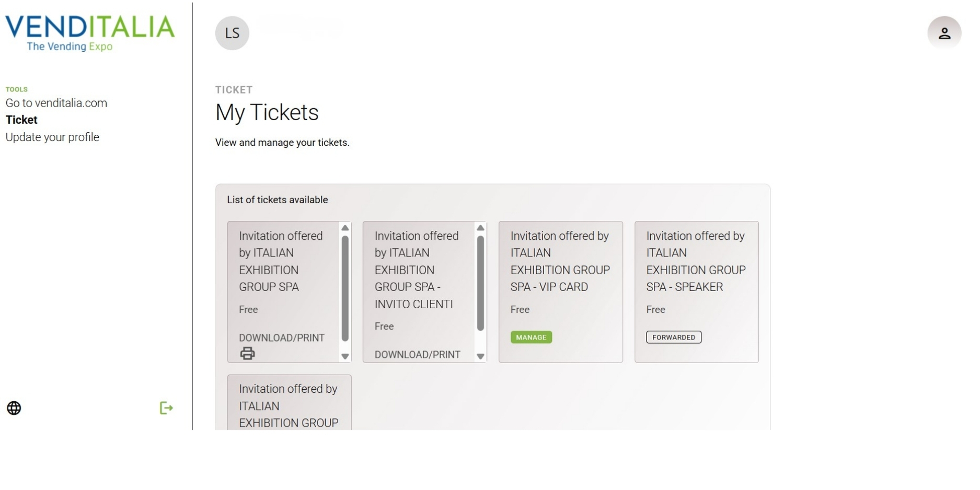Screen dimensions: 980x490
Task: Go to venditalia.com link
Action: point(56,103)
